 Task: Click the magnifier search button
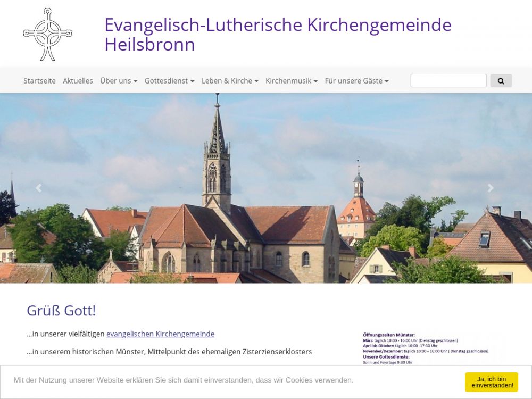point(501,81)
